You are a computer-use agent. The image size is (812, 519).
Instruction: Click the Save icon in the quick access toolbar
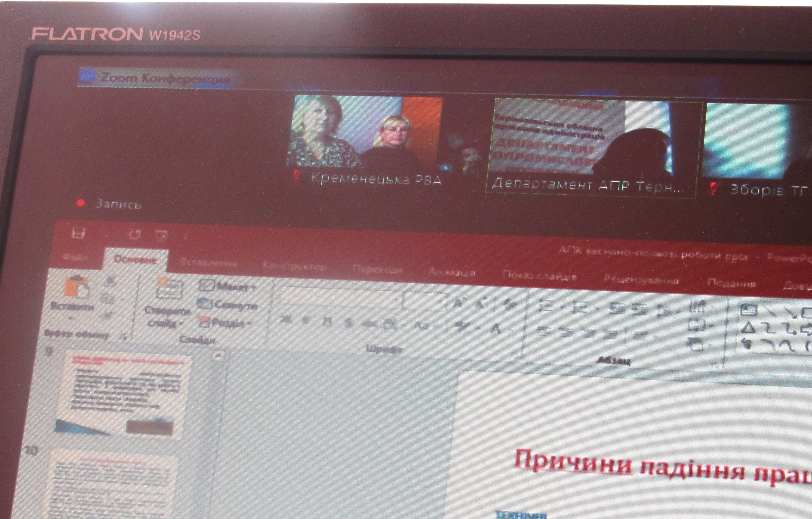tap(78, 233)
